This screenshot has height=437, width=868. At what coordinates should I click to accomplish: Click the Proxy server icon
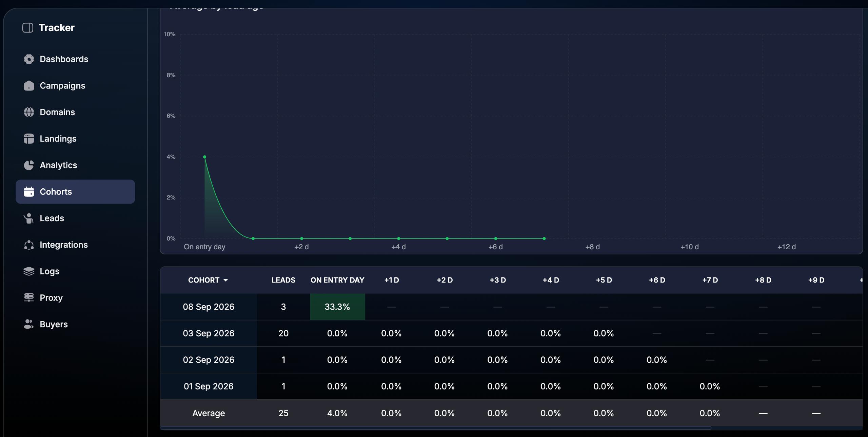click(29, 297)
